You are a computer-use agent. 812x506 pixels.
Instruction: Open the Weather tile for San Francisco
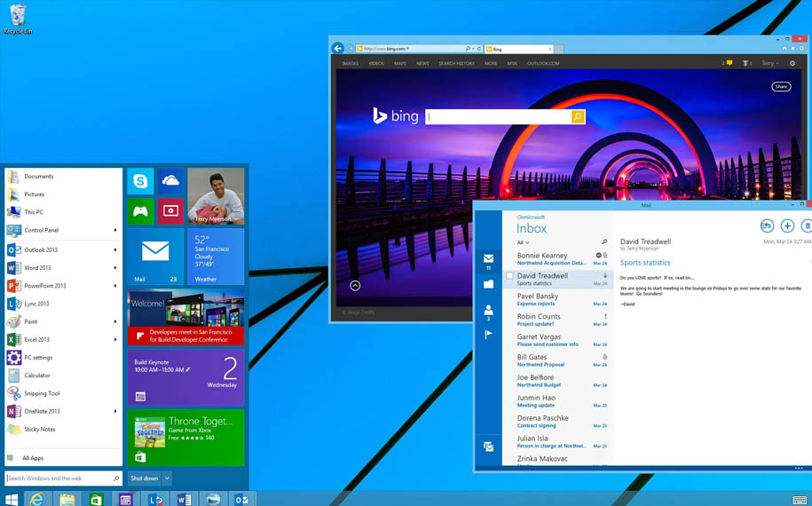(x=216, y=257)
